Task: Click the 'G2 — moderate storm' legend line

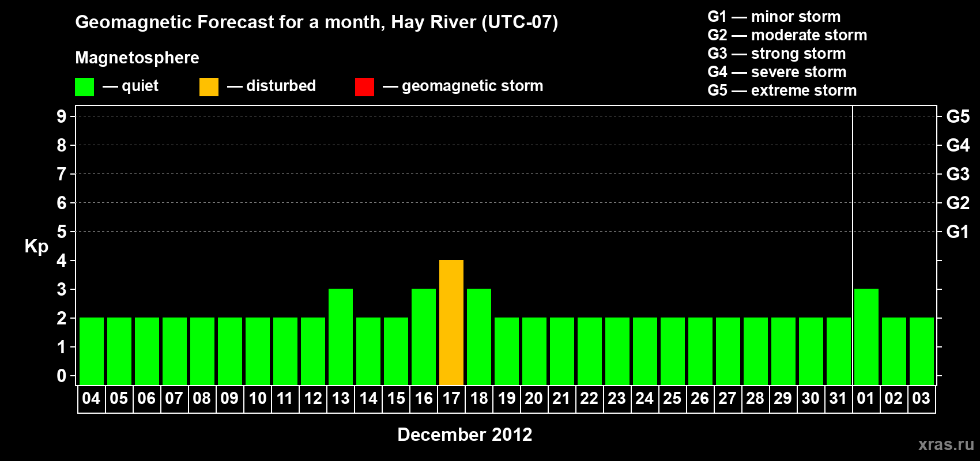Action: click(787, 35)
